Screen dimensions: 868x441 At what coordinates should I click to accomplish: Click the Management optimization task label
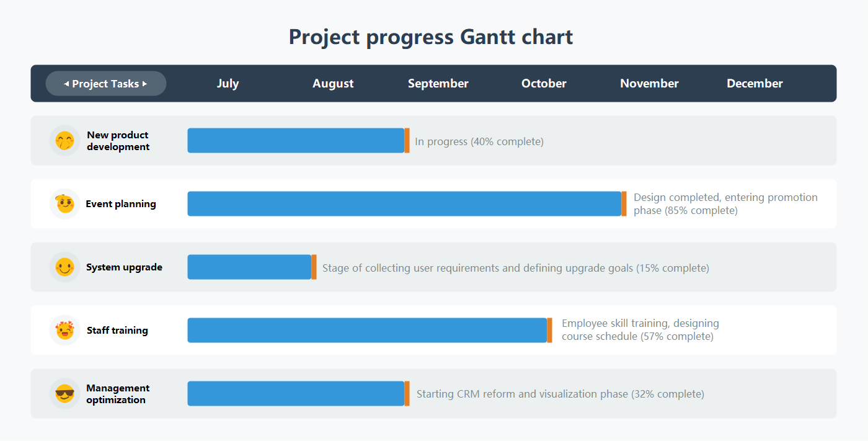click(118, 394)
